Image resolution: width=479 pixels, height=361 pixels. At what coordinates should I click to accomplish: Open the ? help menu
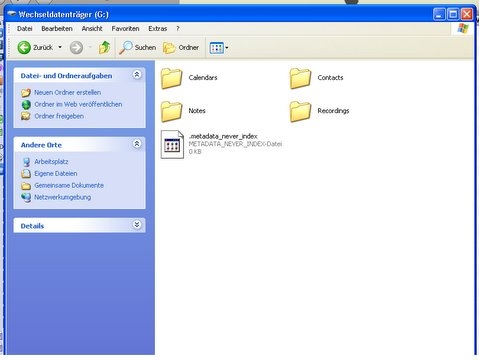(178, 29)
